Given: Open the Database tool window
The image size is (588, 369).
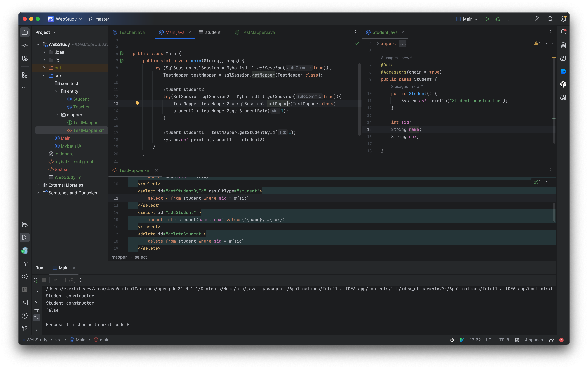Looking at the screenshot, I should 563,45.
